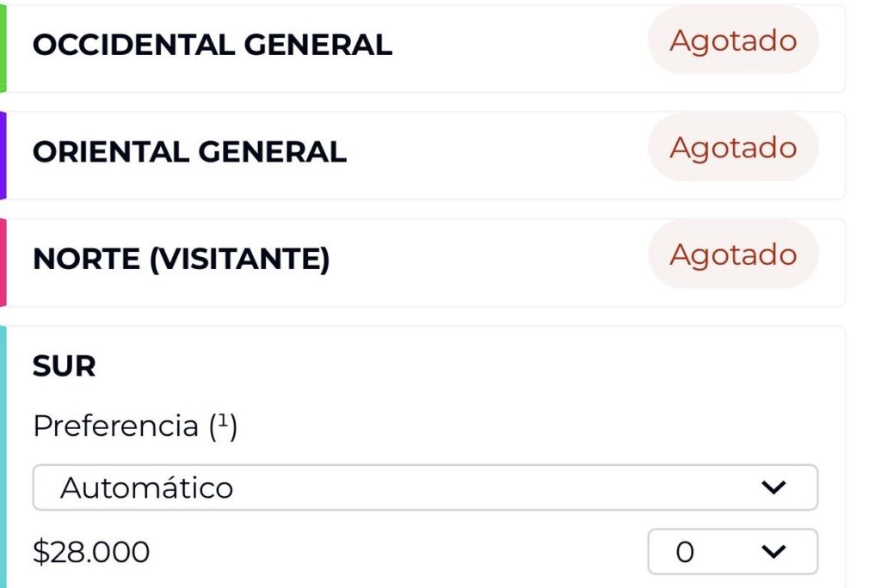Click the purple stripe beside Oriental General
Viewport: 881px width, 588px height.
click(3, 155)
